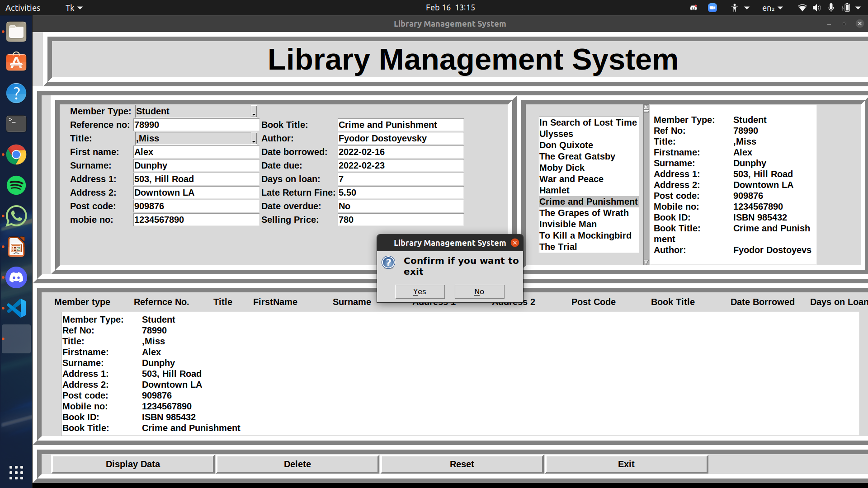
Task: Open Discord from the dock
Action: (16, 277)
